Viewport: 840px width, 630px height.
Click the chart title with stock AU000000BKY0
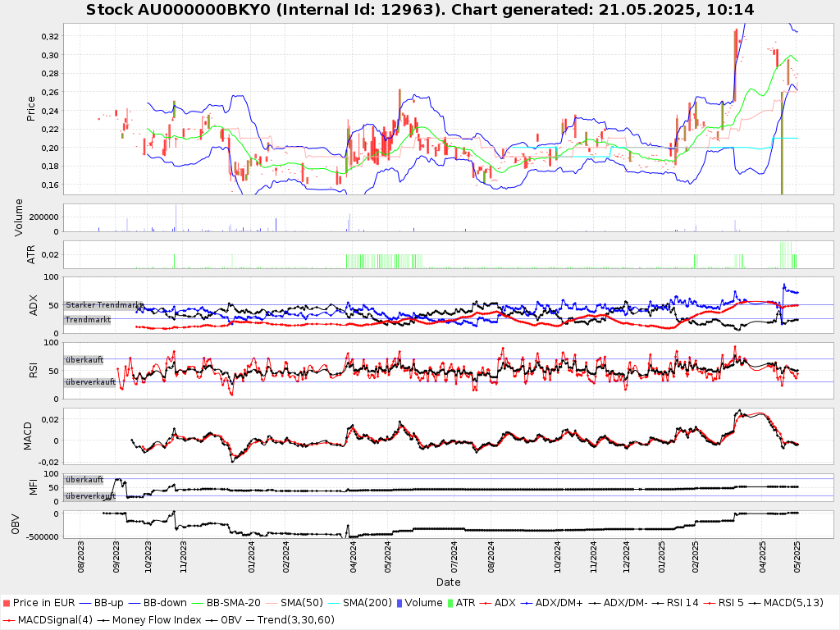tap(420, 10)
